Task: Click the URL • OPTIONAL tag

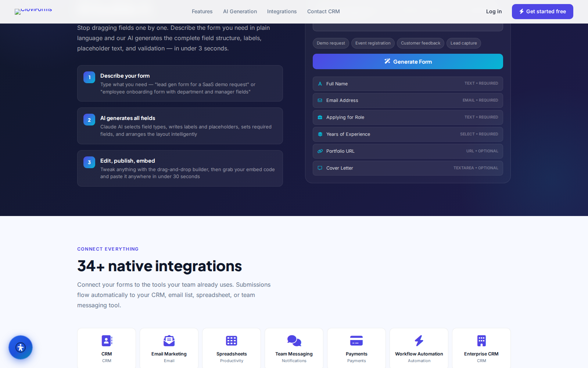Action: (x=482, y=151)
